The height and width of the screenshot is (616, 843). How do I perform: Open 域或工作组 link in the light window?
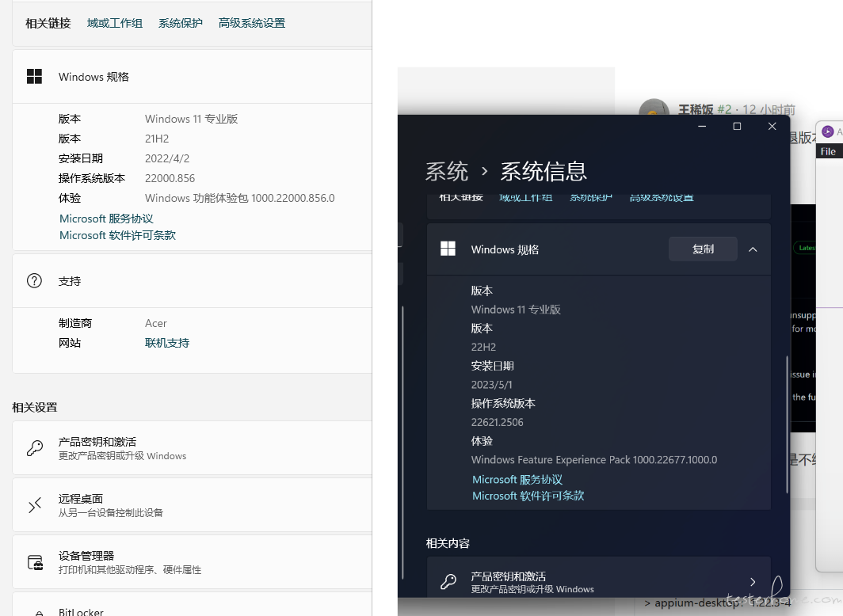pyautogui.click(x=115, y=23)
